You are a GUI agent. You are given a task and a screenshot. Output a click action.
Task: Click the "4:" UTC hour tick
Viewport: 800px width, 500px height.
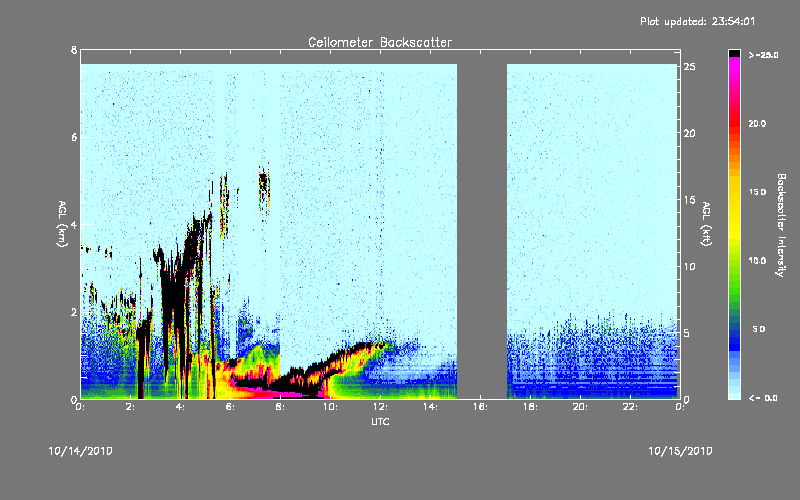tap(181, 407)
